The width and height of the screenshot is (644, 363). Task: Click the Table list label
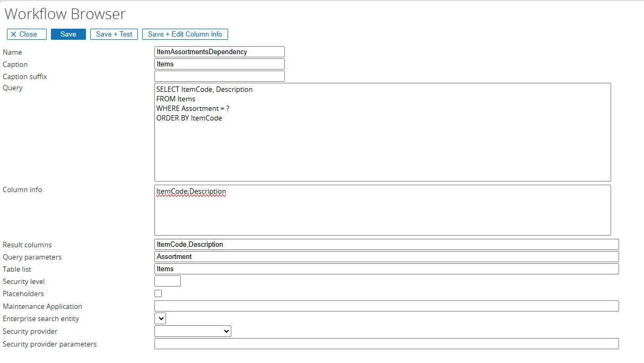pyautogui.click(x=17, y=269)
